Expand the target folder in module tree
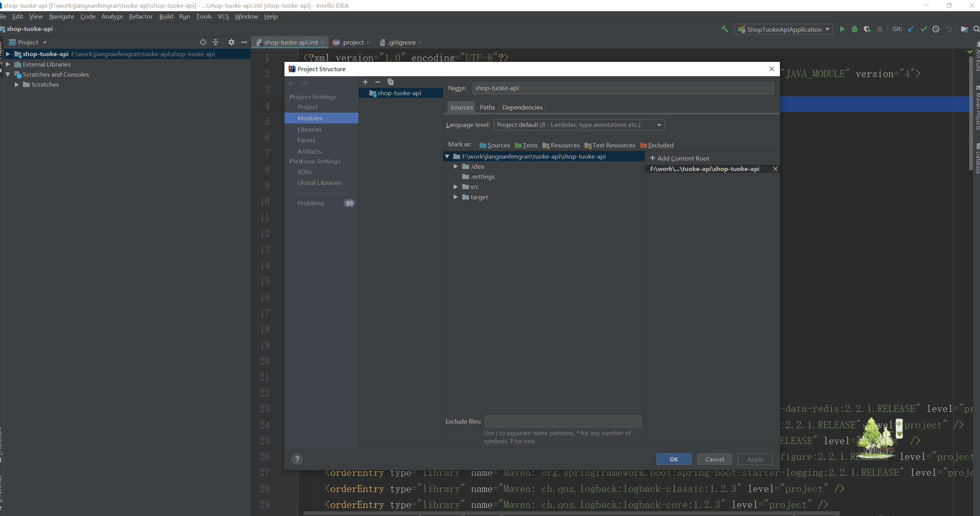 coord(456,197)
